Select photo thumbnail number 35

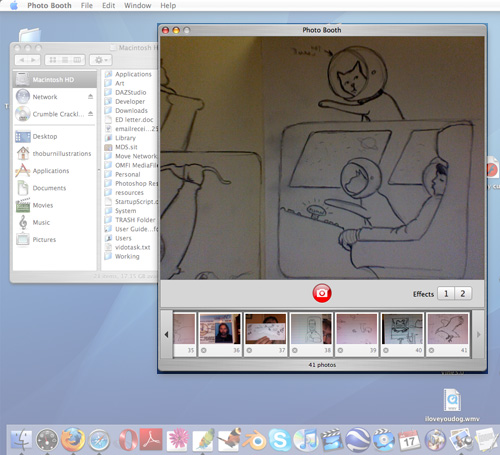click(x=184, y=334)
